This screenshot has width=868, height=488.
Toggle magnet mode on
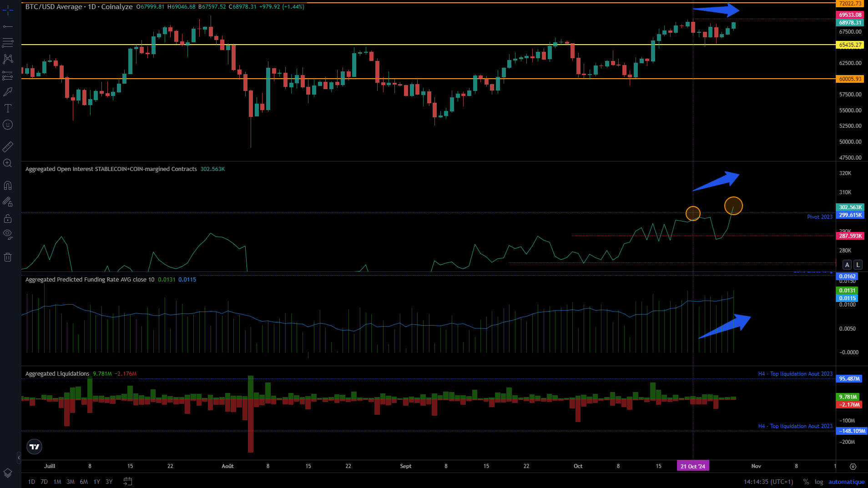(x=8, y=186)
